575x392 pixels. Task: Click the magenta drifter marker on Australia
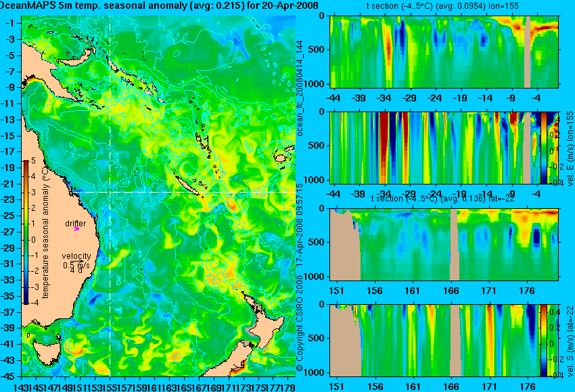click(x=76, y=229)
